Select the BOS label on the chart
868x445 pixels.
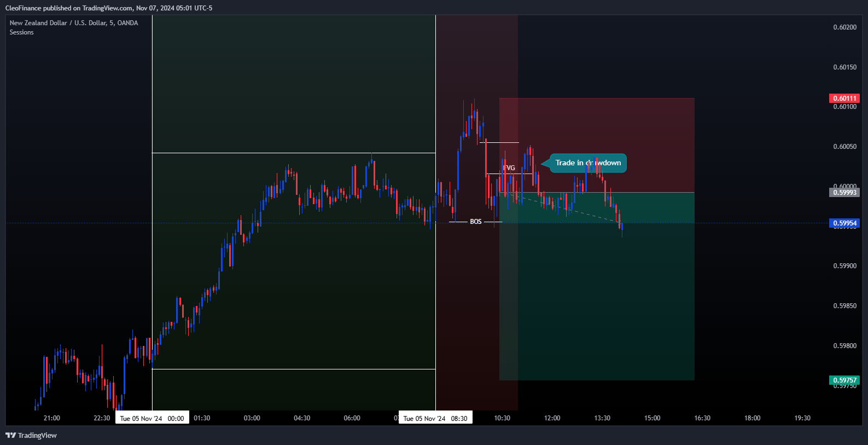point(476,222)
